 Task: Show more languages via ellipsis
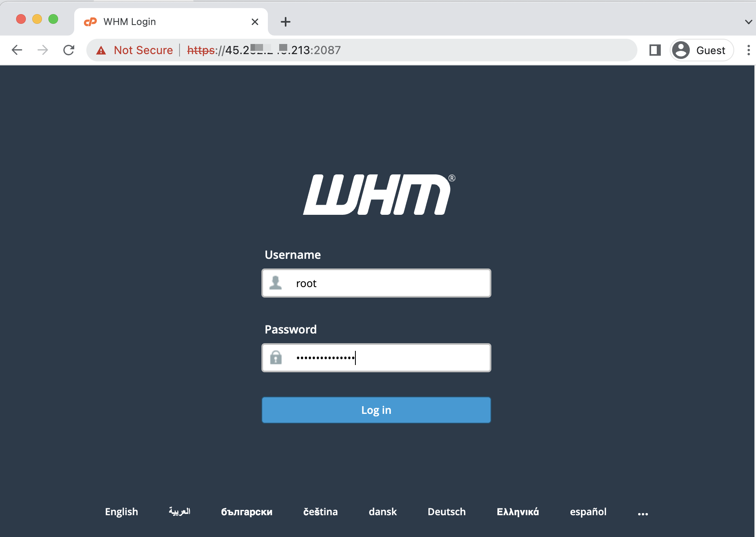[643, 514]
